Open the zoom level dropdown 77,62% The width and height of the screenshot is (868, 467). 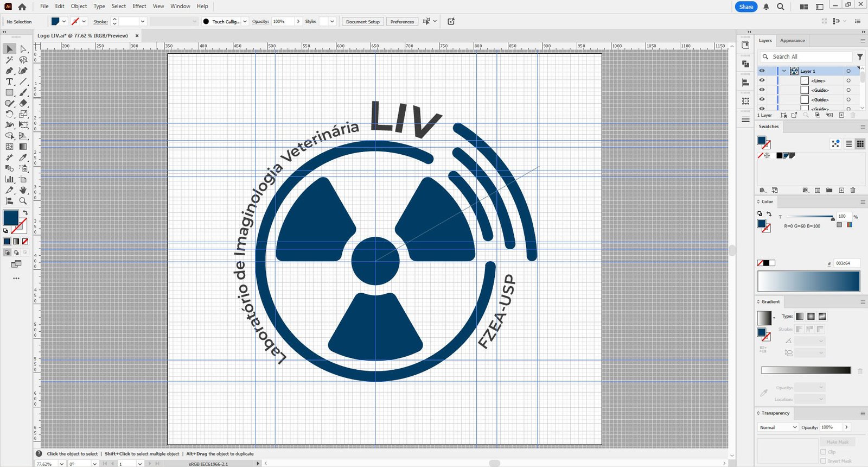(x=61, y=464)
